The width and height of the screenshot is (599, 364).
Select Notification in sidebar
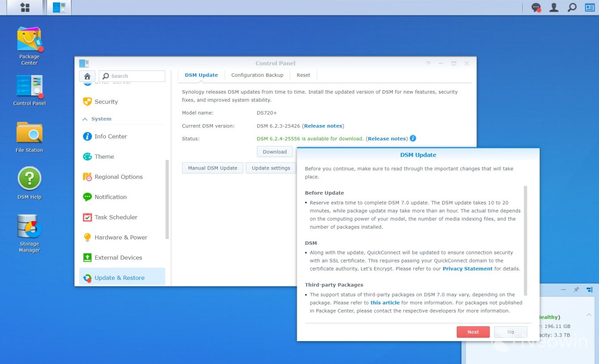122,197
